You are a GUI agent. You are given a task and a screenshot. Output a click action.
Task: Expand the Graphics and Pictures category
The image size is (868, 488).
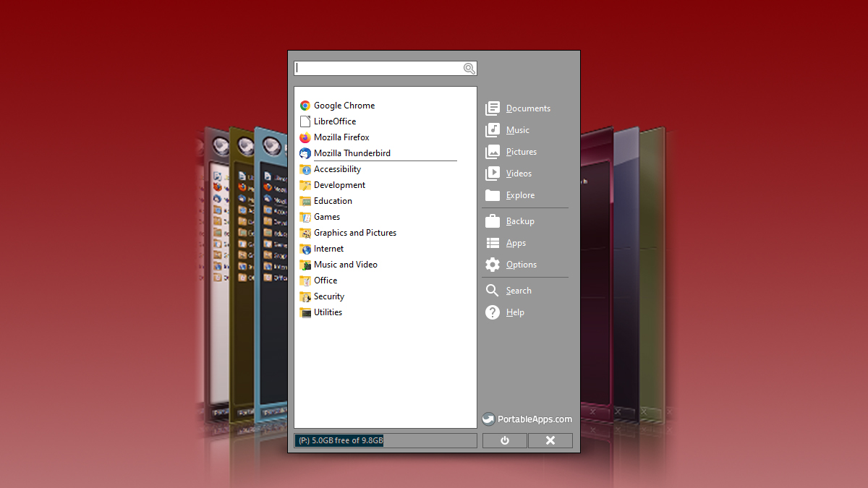[x=354, y=233]
